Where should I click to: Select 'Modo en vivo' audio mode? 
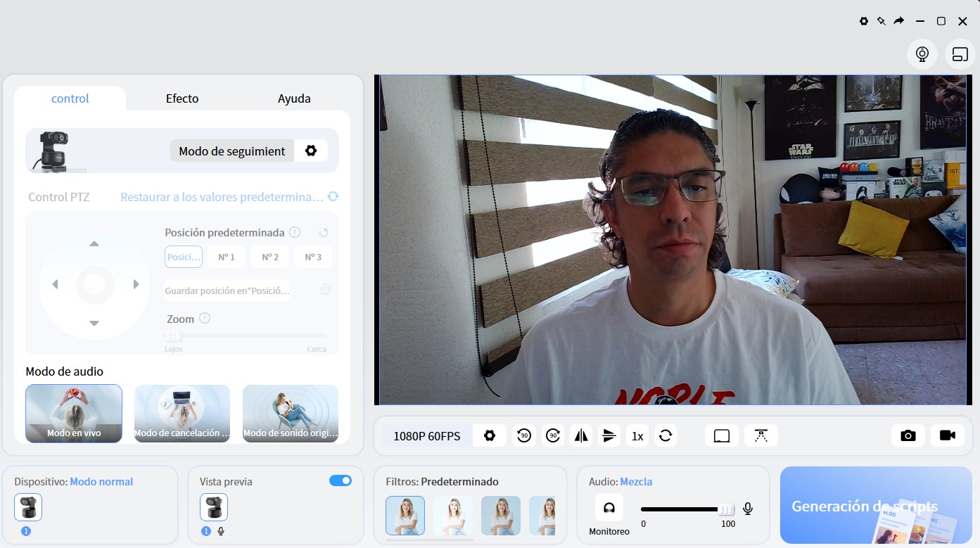[x=73, y=414]
